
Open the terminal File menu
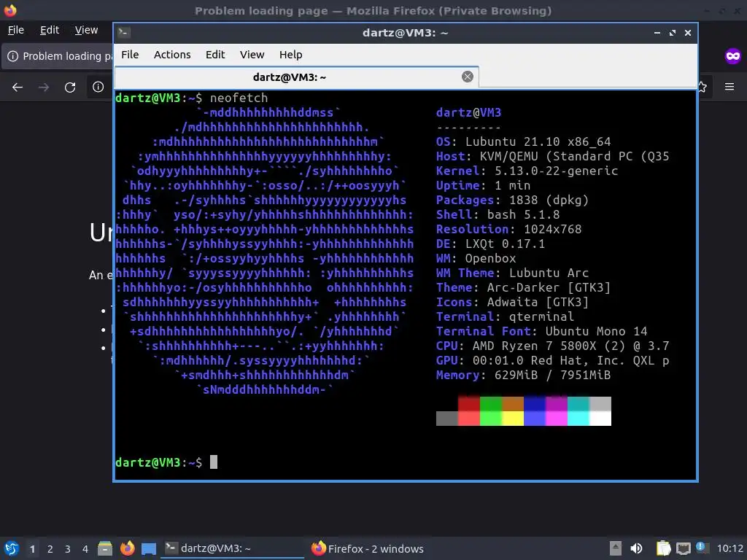point(130,55)
